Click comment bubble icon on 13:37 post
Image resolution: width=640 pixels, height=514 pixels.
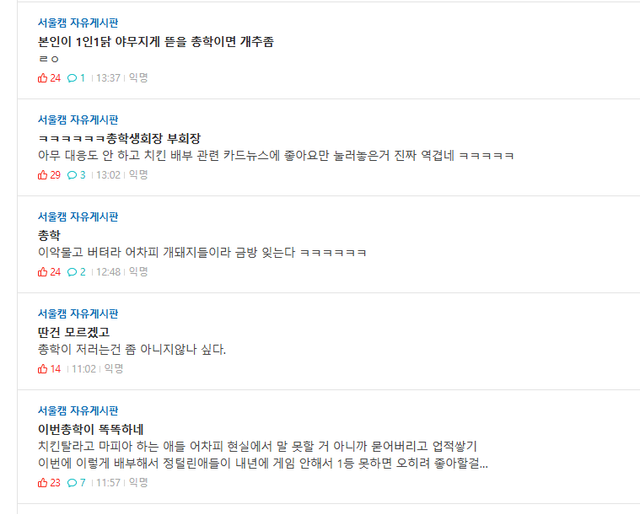tap(72, 78)
